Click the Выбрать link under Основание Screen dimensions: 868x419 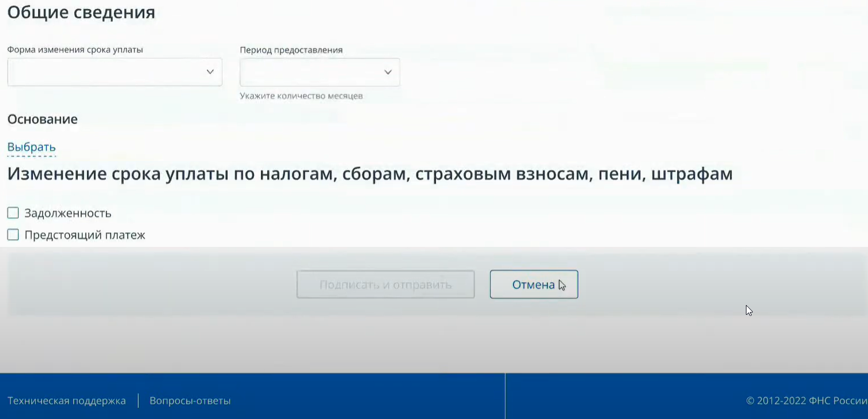(31, 147)
